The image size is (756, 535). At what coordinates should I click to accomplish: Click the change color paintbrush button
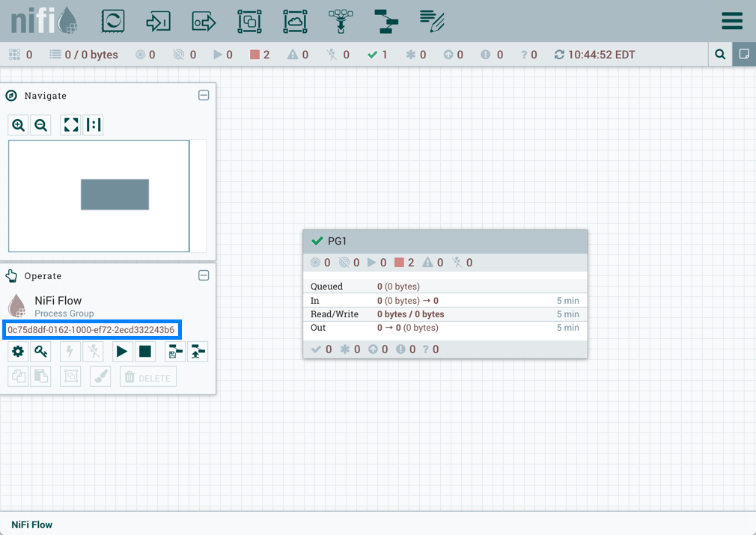point(100,378)
